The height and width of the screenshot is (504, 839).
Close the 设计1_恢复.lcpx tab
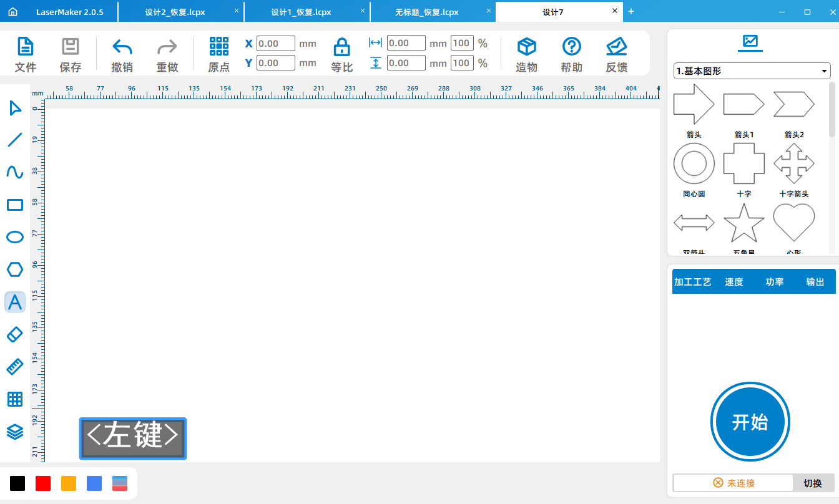pyautogui.click(x=362, y=11)
